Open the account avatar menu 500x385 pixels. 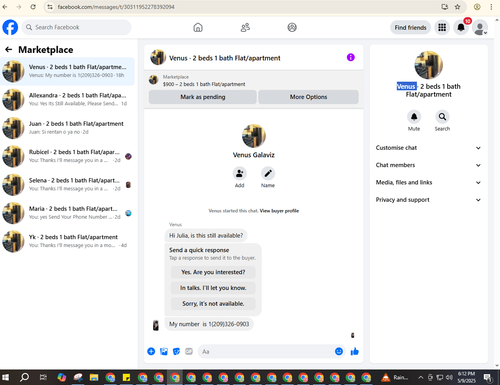coord(480,28)
